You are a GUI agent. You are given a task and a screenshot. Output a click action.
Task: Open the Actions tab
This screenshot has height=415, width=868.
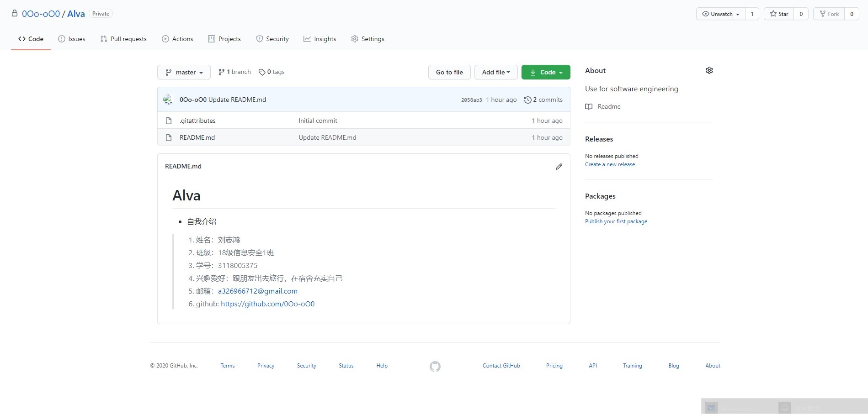tap(177, 39)
